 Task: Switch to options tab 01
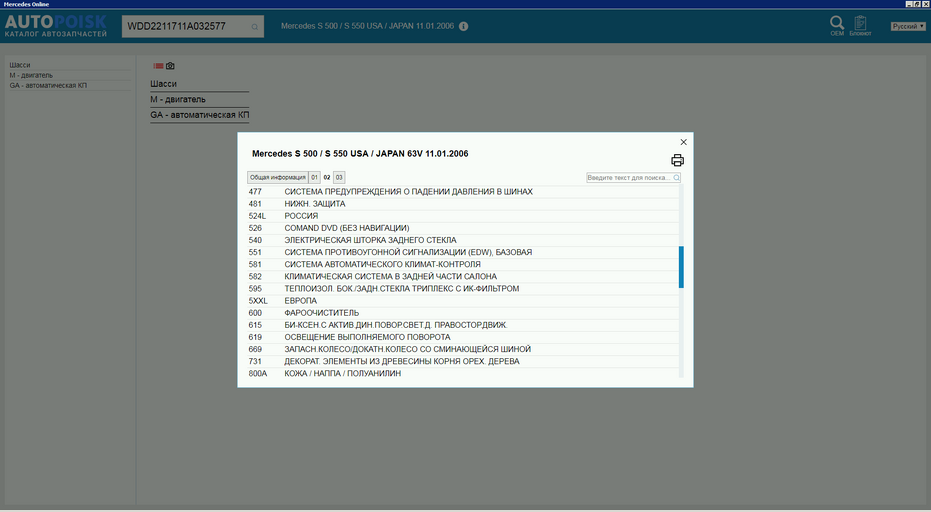[314, 177]
